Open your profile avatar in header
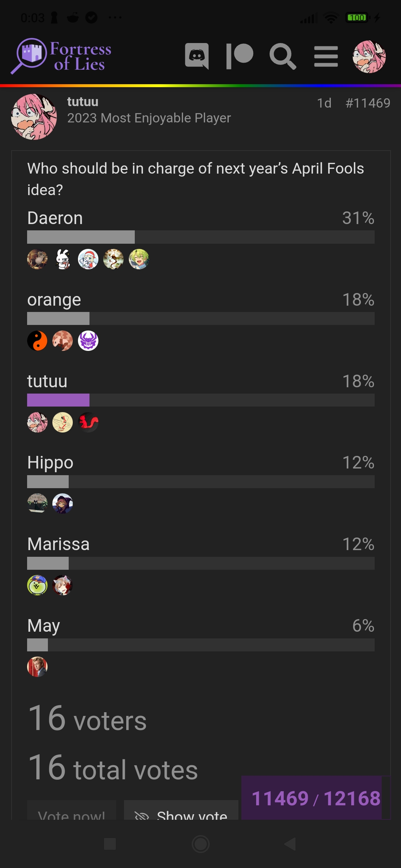The image size is (401, 868). 369,56
